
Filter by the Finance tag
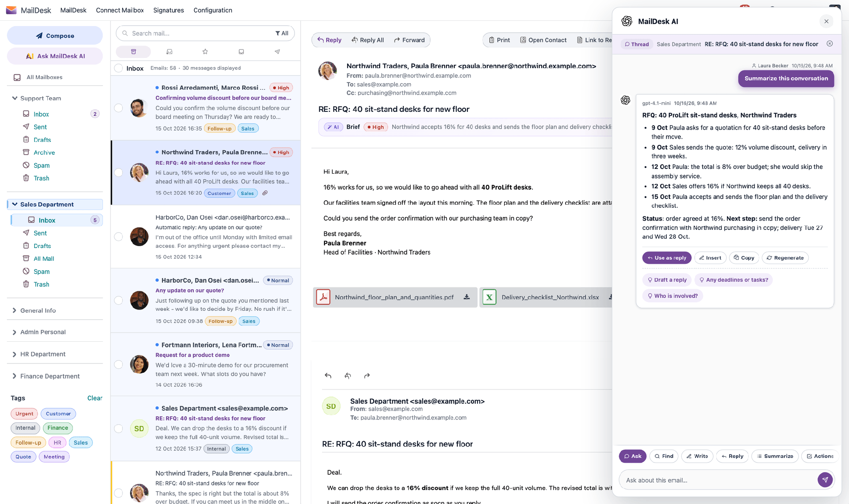(x=58, y=428)
